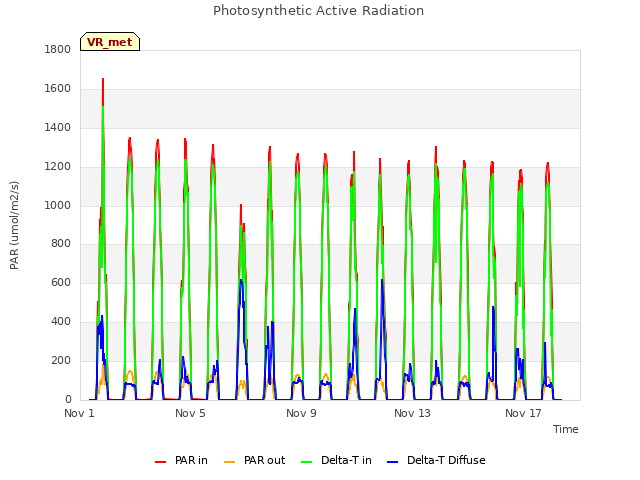Click the 1800 y-axis tick label
The width and height of the screenshot is (640, 480).
[58, 50]
